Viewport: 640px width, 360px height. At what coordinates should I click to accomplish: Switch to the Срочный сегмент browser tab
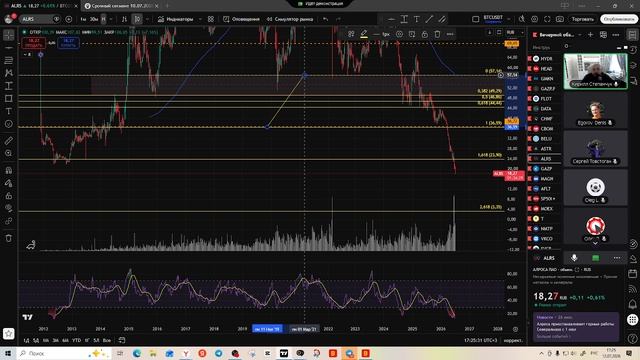coord(121,6)
